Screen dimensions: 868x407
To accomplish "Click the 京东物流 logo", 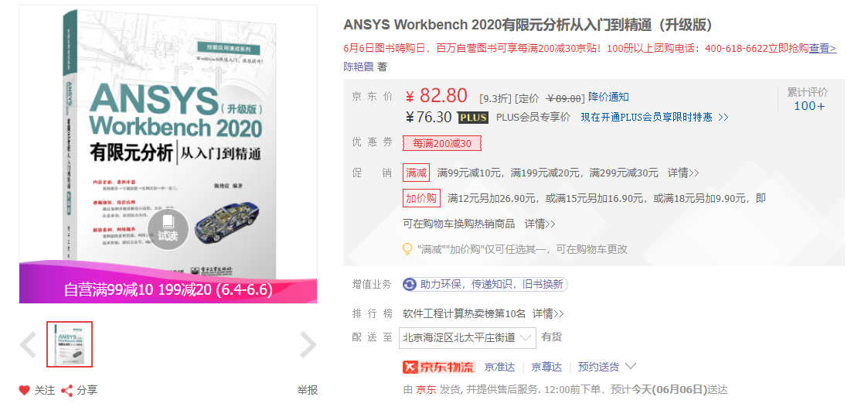I will [439, 367].
